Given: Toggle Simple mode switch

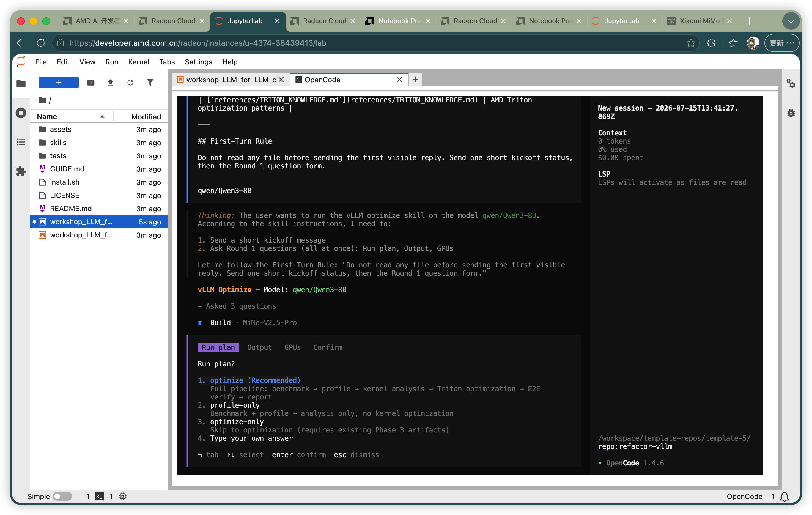Looking at the screenshot, I should pos(63,496).
